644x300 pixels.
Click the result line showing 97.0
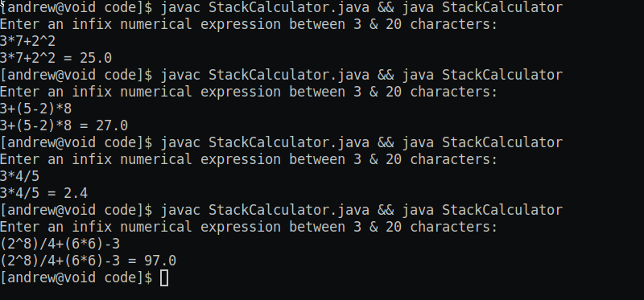pos(88,261)
